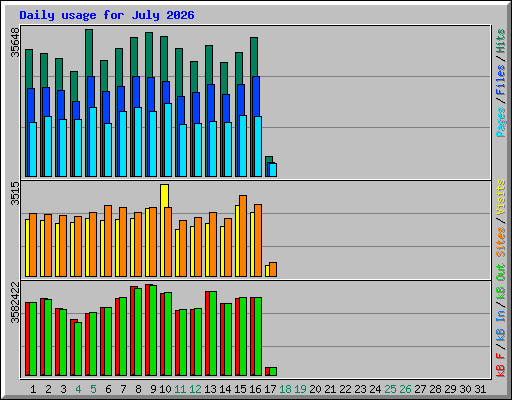Click day label 29 on the x-axis
This screenshot has width=512, height=400.
point(450,389)
